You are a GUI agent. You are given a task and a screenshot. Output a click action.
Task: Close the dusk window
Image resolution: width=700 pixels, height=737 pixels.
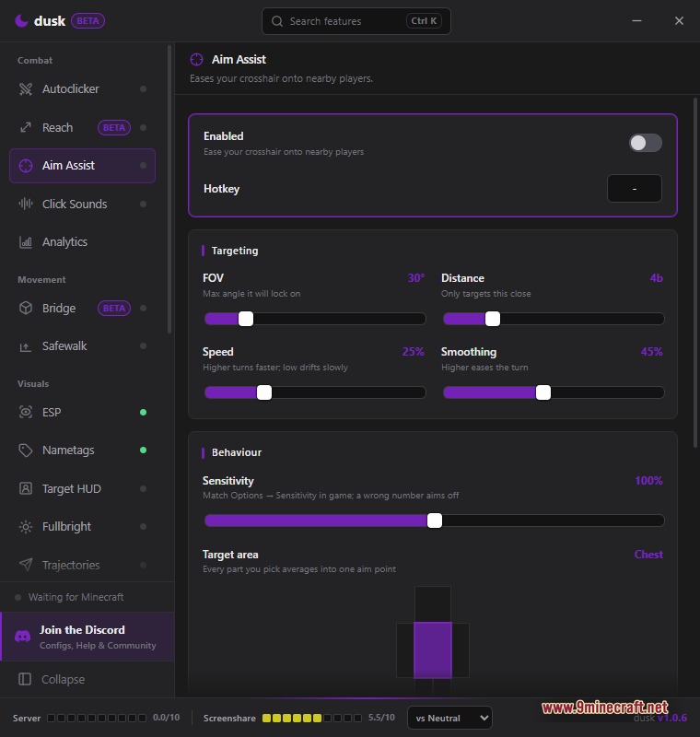[x=679, y=20]
